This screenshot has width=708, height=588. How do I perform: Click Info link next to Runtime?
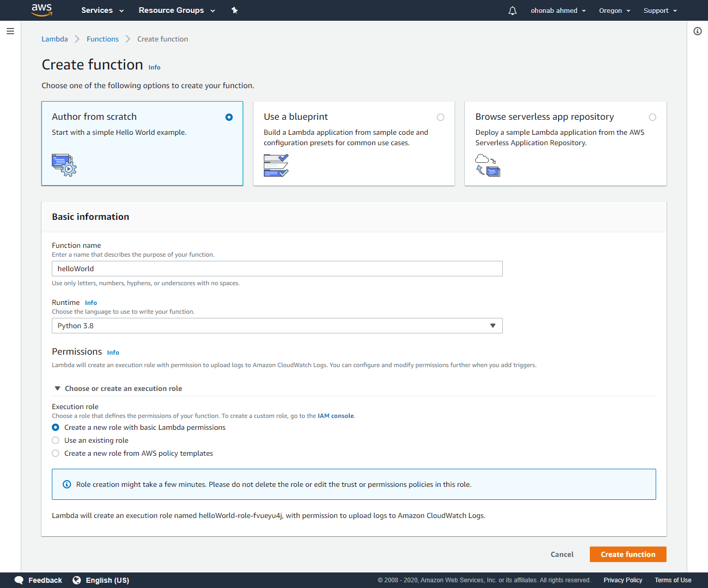click(91, 303)
